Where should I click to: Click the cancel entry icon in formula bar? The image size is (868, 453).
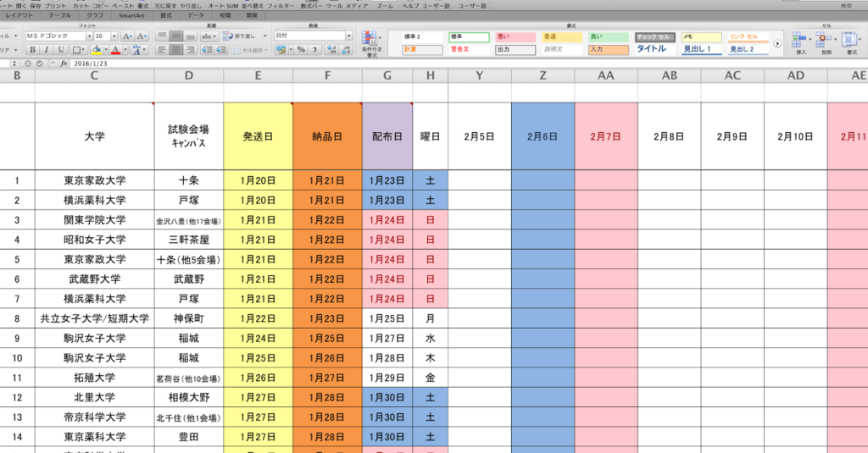pyautogui.click(x=28, y=64)
